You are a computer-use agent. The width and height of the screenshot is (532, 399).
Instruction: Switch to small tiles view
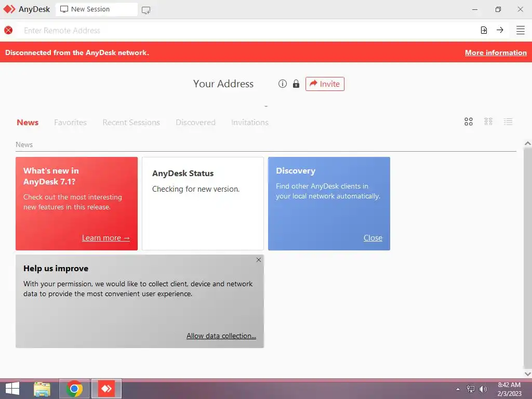(x=488, y=122)
